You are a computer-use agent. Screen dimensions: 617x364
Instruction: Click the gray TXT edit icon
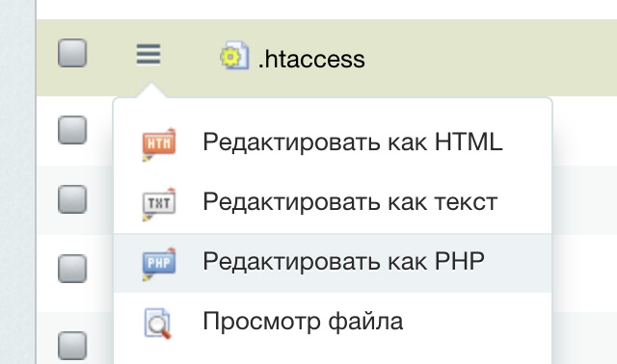(x=159, y=204)
